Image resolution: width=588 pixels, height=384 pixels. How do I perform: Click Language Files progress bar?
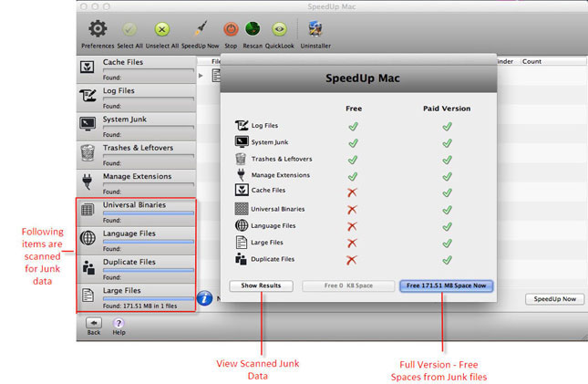(x=149, y=242)
